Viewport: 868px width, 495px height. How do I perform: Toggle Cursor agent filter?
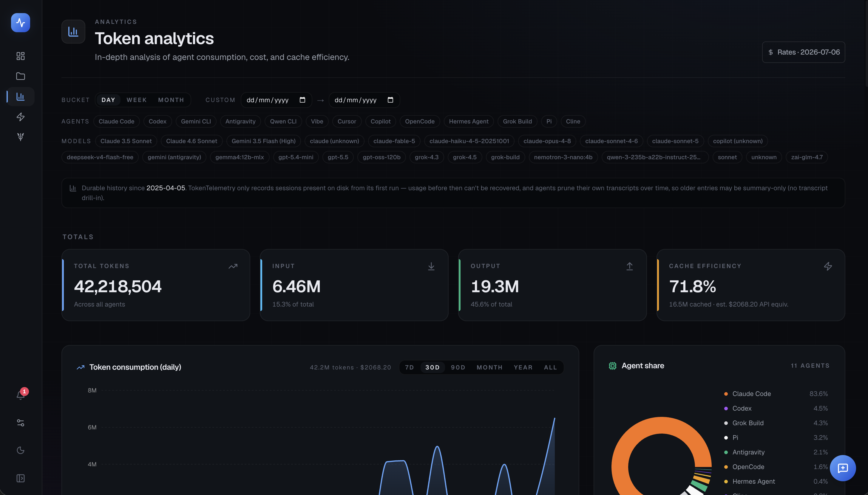click(x=347, y=121)
